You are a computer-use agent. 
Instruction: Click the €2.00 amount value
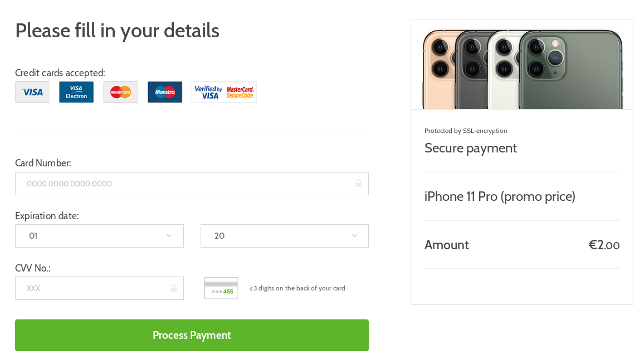pos(604,245)
